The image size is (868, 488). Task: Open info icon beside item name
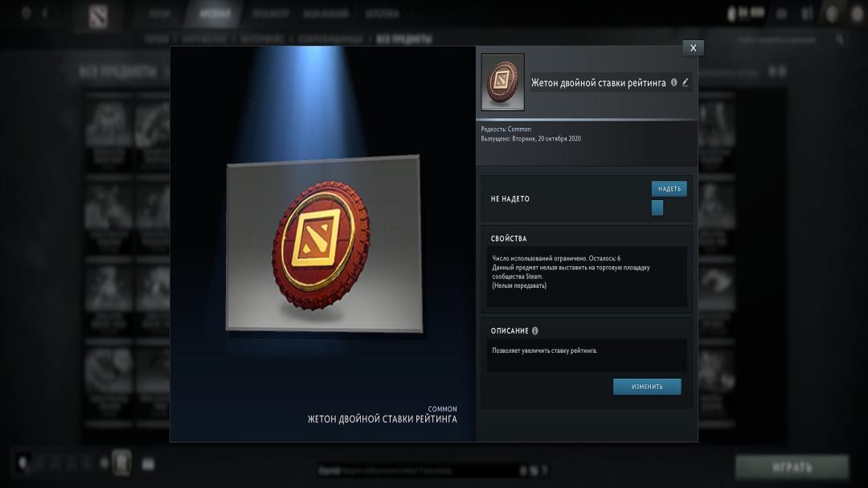[x=674, y=82]
